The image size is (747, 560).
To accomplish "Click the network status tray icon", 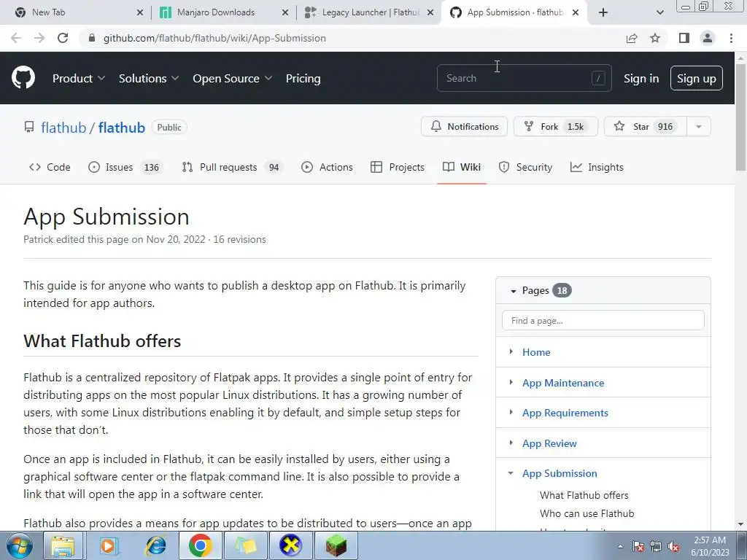I will tap(656, 547).
